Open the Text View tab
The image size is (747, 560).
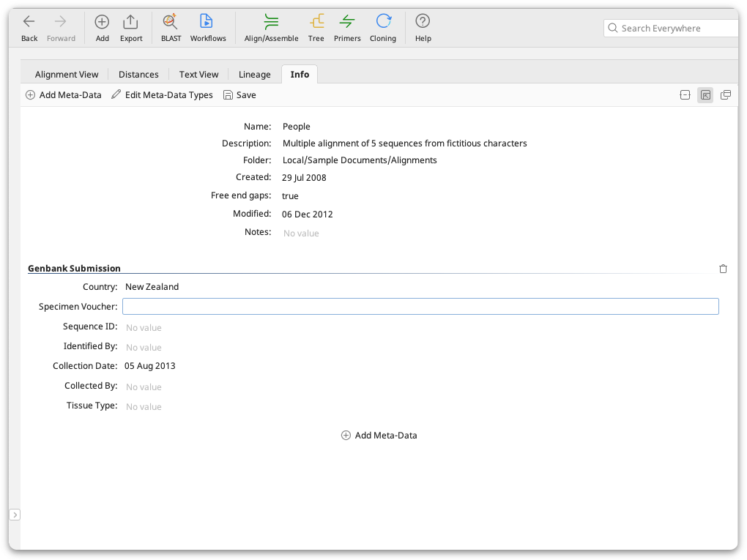coord(198,74)
